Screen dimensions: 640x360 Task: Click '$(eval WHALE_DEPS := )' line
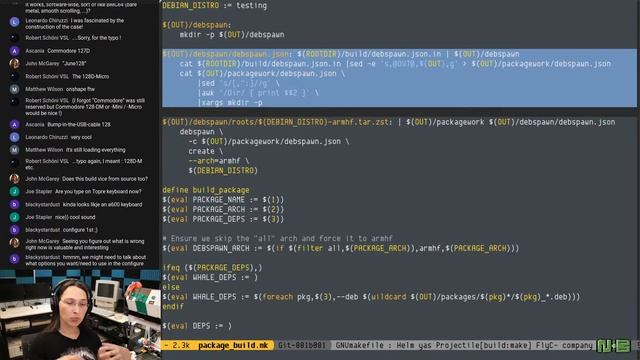(210, 278)
